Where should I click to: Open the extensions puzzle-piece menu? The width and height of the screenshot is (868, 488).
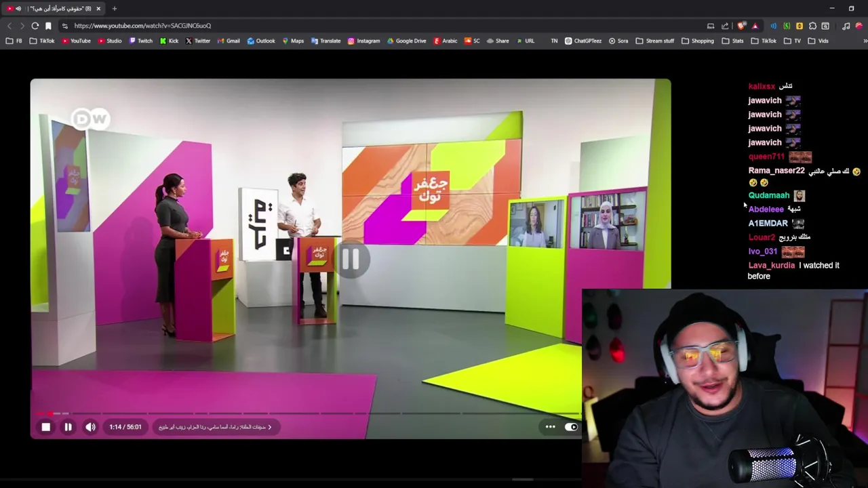(812, 26)
